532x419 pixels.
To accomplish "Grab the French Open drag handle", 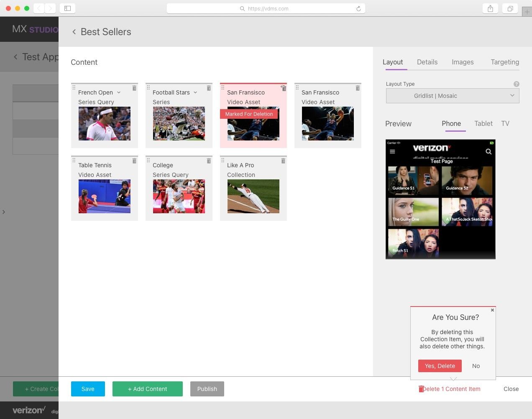I will click(x=74, y=87).
